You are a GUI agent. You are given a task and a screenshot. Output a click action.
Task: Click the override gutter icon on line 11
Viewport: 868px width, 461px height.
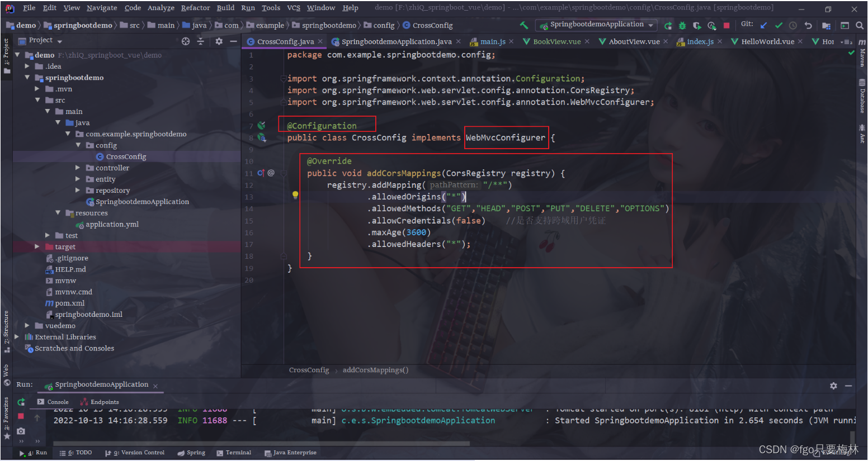261,173
